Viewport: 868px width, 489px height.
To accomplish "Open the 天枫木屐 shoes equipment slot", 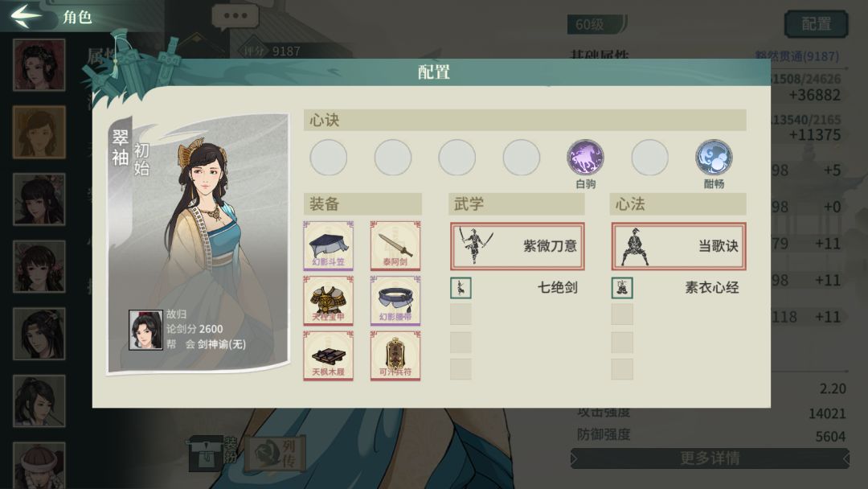I will (x=328, y=355).
